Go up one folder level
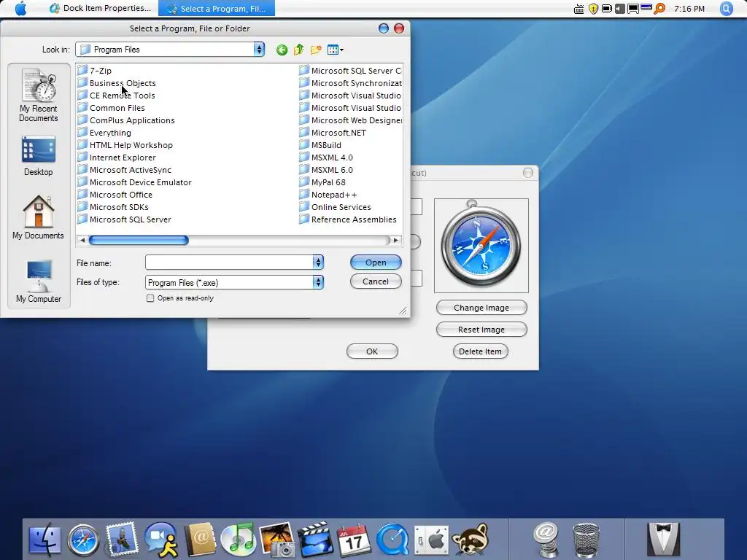 click(298, 50)
